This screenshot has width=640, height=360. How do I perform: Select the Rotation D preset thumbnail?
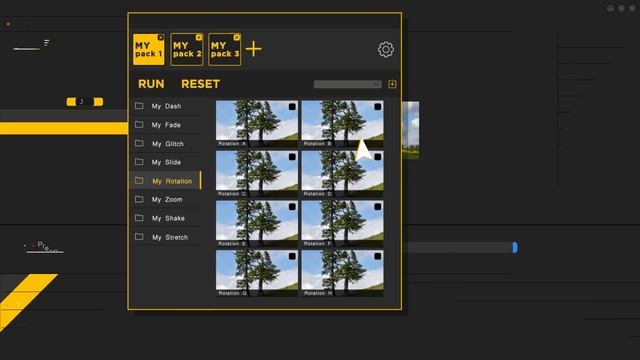(342, 174)
